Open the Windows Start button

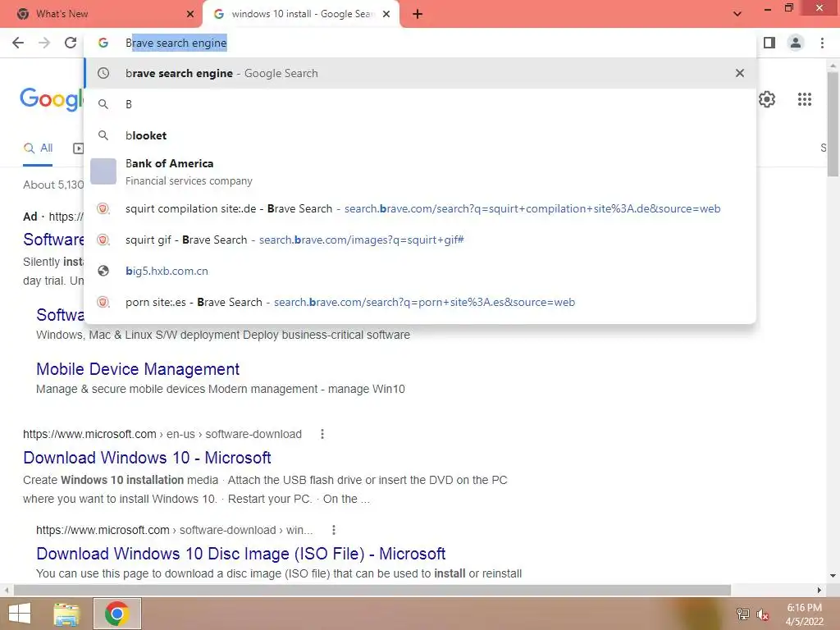click(20, 614)
